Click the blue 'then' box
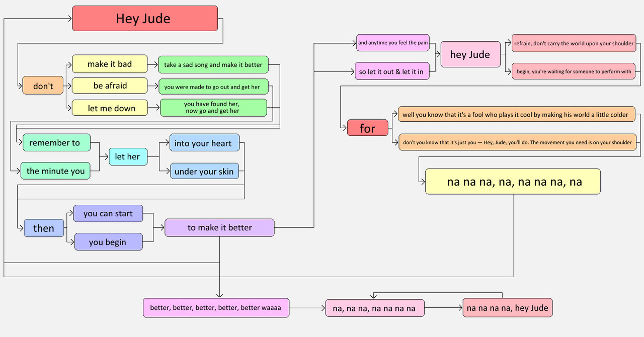 coord(44,228)
